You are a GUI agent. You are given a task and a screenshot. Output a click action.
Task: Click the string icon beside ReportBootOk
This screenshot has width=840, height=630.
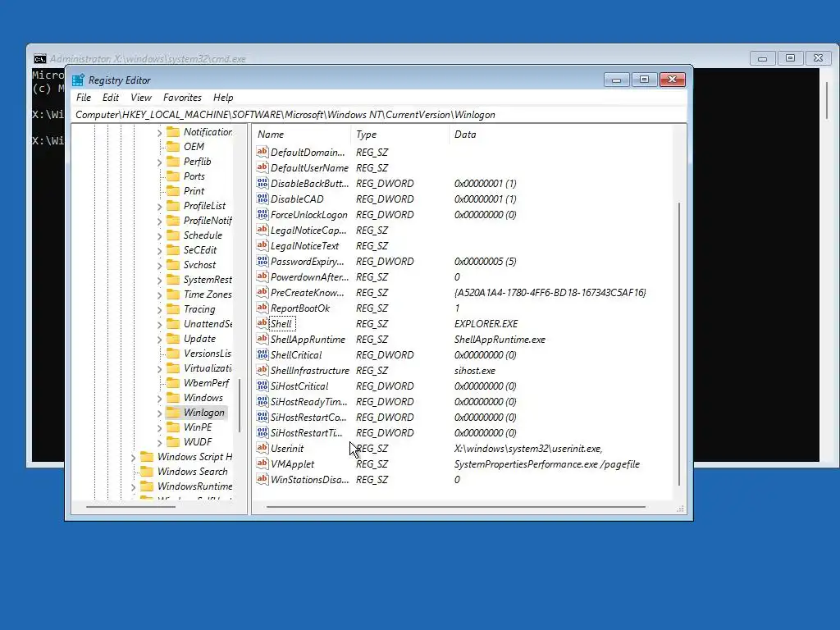[x=262, y=308]
